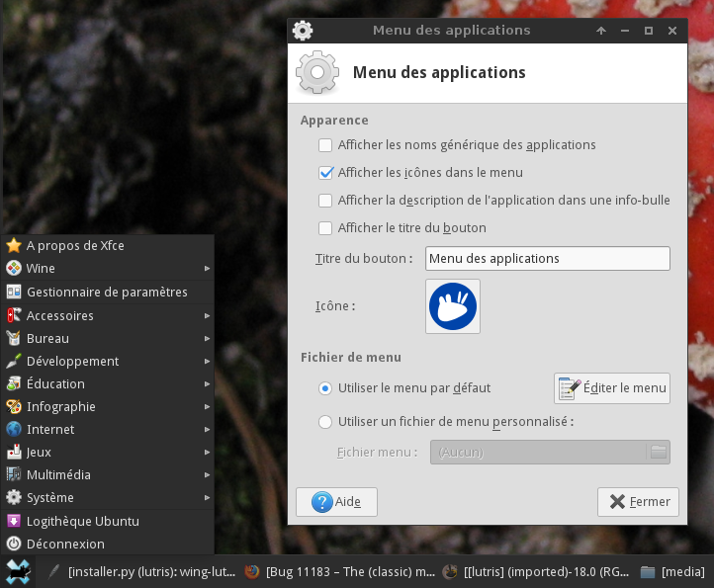Click the Gestionnaire de paramètres icon
This screenshot has width=714, height=588.
tap(14, 292)
